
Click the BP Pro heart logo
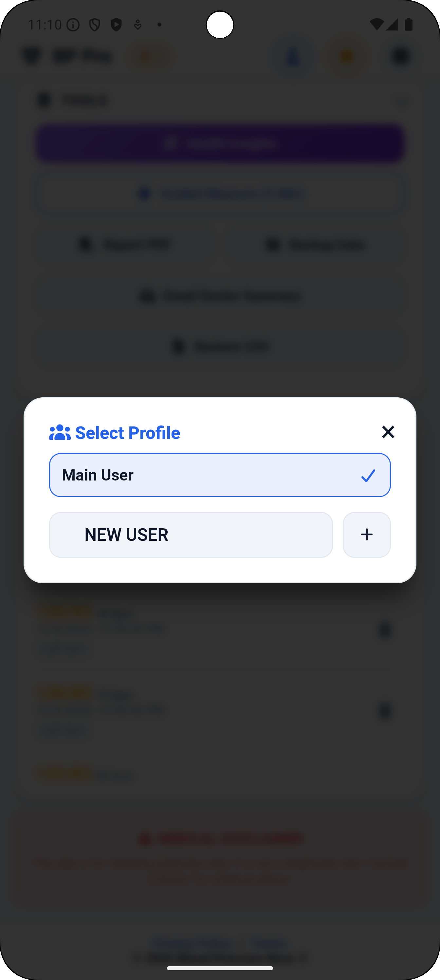[x=31, y=57]
